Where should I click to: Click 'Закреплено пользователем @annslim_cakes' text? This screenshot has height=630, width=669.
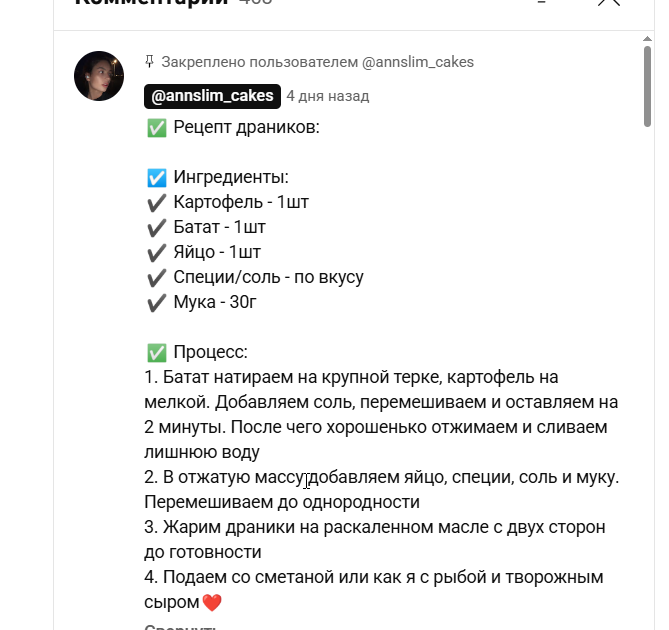[317, 62]
